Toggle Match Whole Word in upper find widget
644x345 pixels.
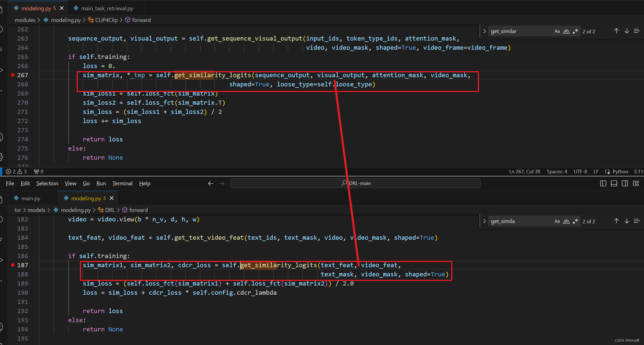pyautogui.click(x=566, y=31)
